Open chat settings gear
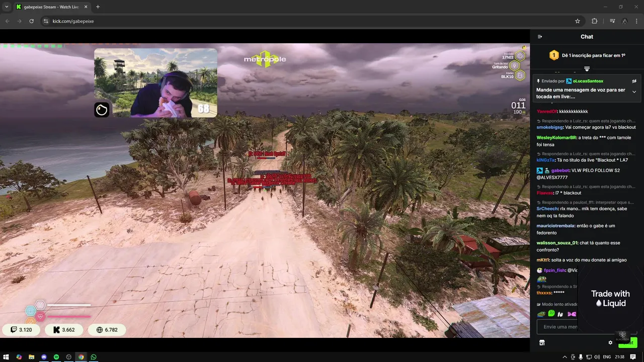This screenshot has width=644, height=362. point(610,343)
